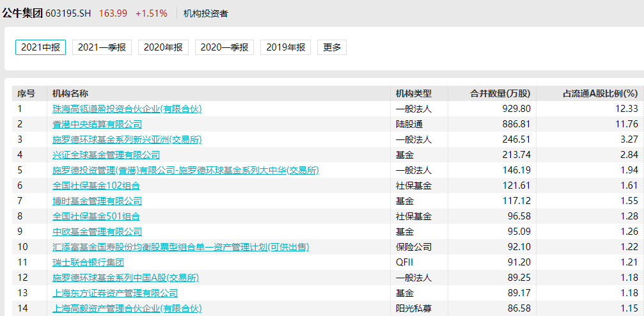Click the 公牛集团 stock name
The height and width of the screenshot is (316, 644).
tap(22, 13)
